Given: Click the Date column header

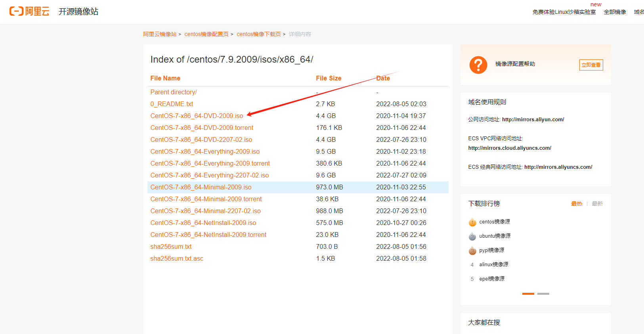Looking at the screenshot, I should (x=383, y=78).
